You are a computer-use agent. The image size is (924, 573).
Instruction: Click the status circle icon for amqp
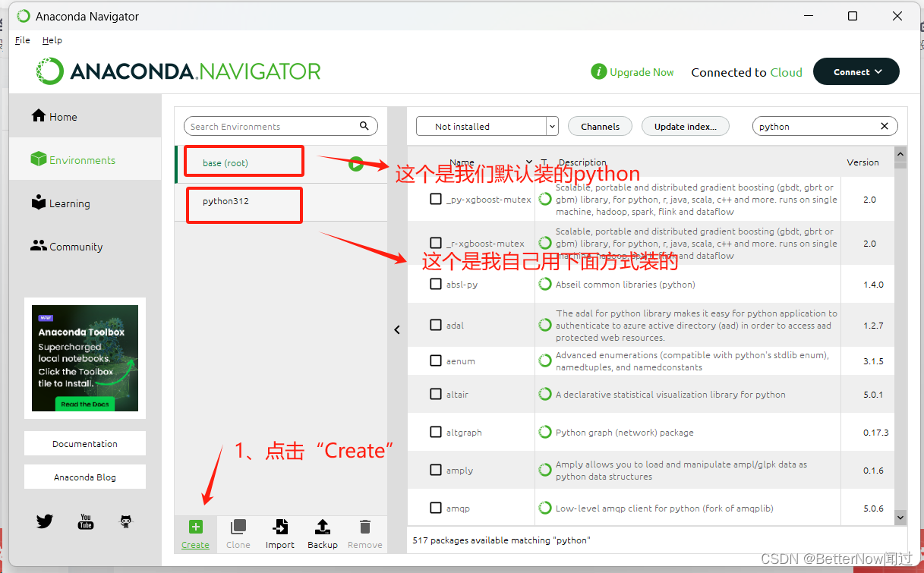[544, 508]
